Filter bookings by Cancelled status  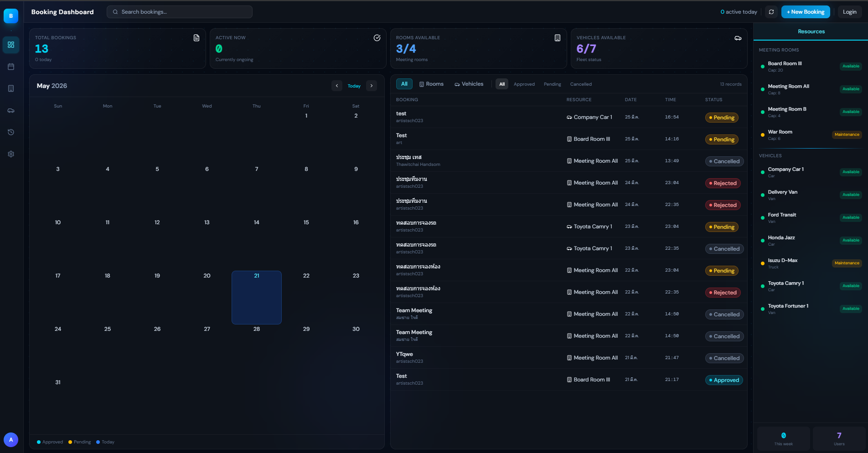pyautogui.click(x=581, y=84)
